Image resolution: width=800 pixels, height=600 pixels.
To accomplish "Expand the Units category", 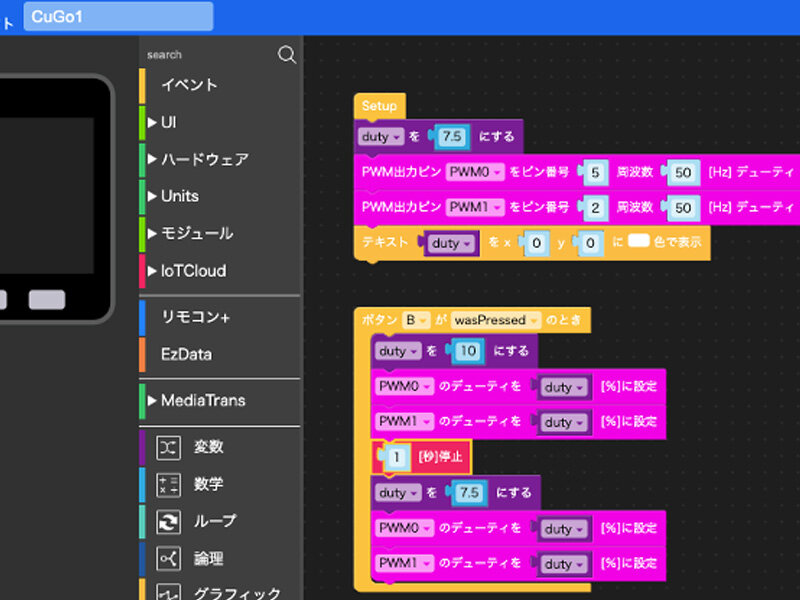I will [178, 196].
